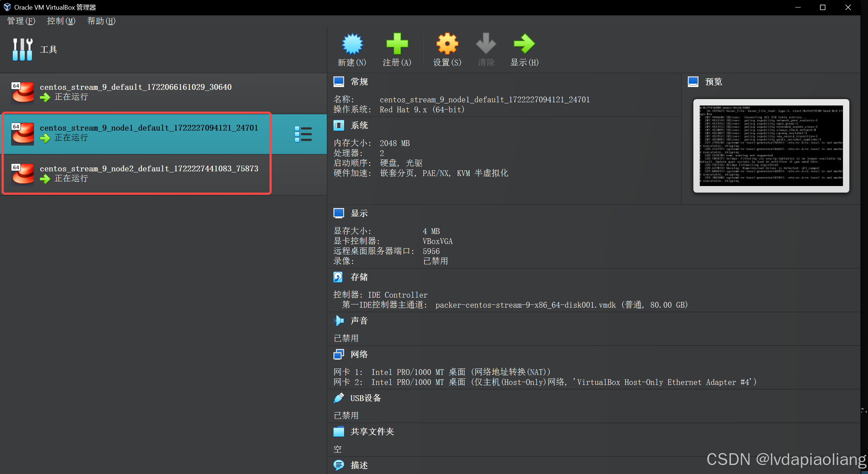Maximize the VirtualBox Manager window

823,7
